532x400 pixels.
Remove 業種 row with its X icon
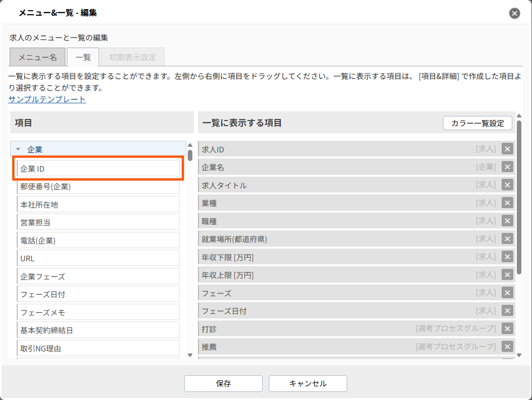click(507, 203)
